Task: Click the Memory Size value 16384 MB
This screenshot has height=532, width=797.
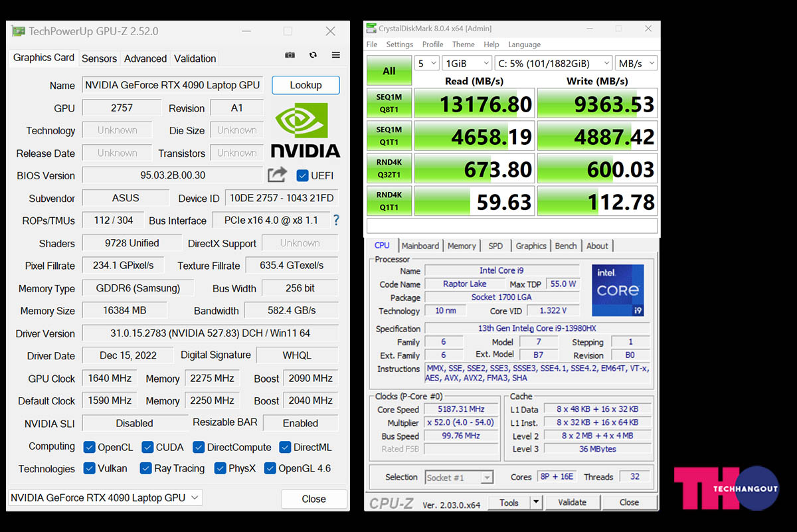Action: [x=125, y=310]
